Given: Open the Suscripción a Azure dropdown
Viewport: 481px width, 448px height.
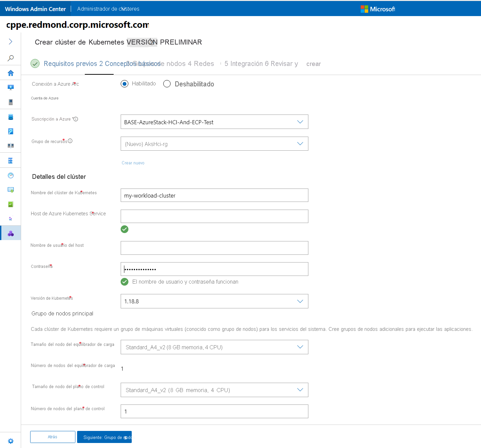Looking at the screenshot, I should (x=214, y=122).
